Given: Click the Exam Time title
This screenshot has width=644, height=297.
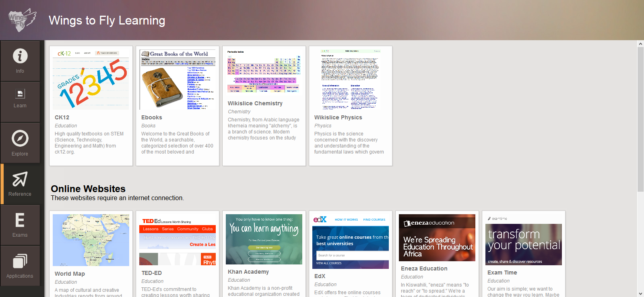Looking at the screenshot, I should point(502,272).
